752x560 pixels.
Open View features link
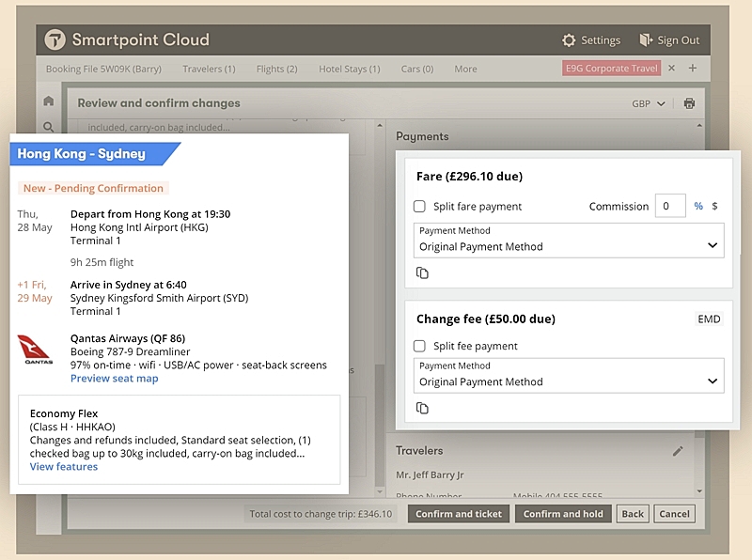(x=64, y=466)
